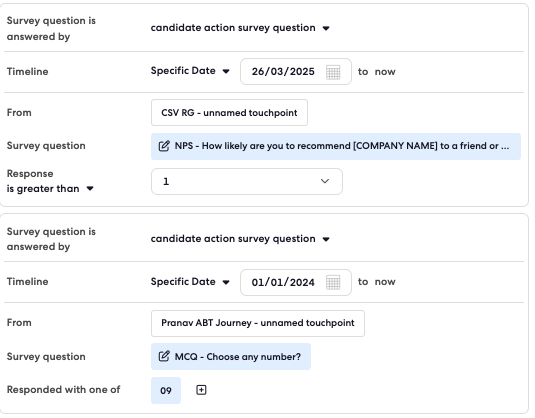Click edit icon on MCQ survey question

(164, 356)
